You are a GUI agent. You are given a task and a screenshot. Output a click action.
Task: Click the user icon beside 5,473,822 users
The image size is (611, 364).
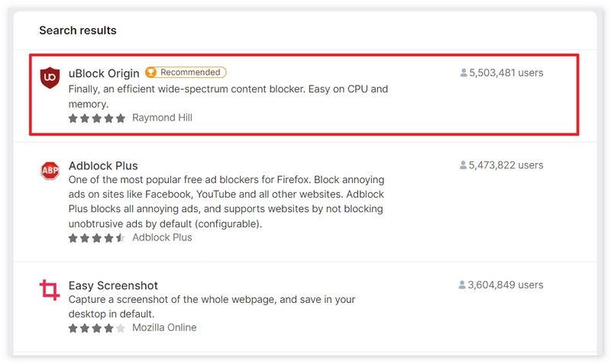pos(464,165)
